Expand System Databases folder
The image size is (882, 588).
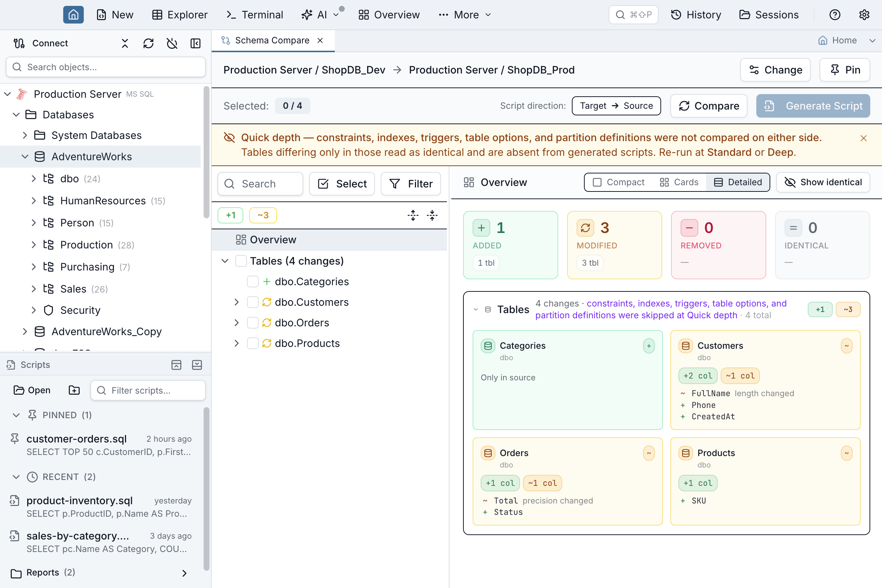(x=25, y=135)
